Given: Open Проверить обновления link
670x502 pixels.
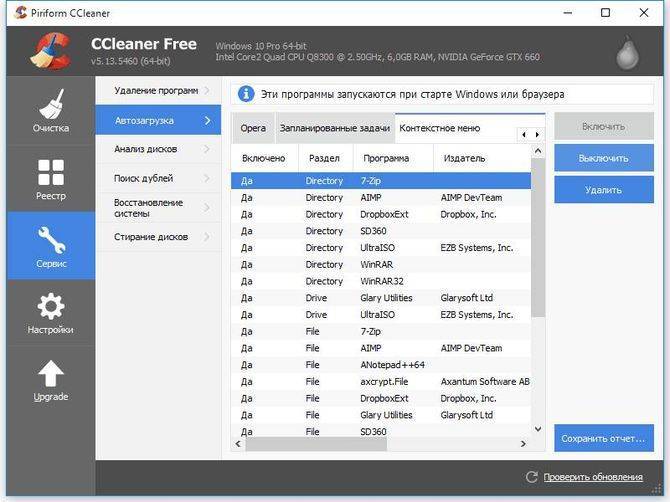Looking at the screenshot, I should [x=593, y=477].
